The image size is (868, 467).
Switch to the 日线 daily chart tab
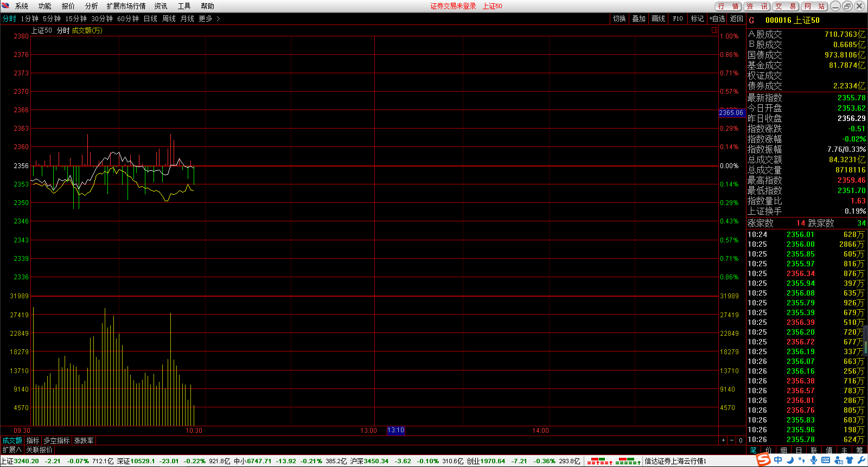click(150, 18)
